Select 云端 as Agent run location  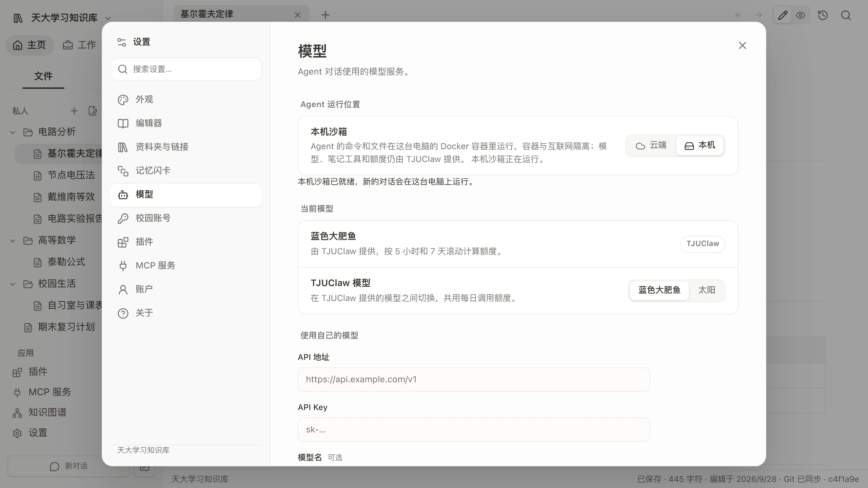[x=651, y=145]
